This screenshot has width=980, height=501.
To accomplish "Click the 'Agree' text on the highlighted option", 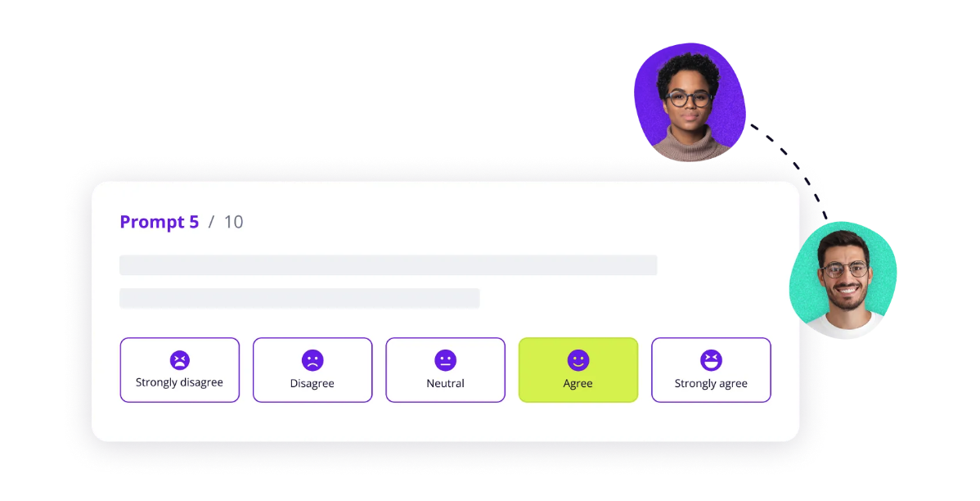I will tap(578, 383).
